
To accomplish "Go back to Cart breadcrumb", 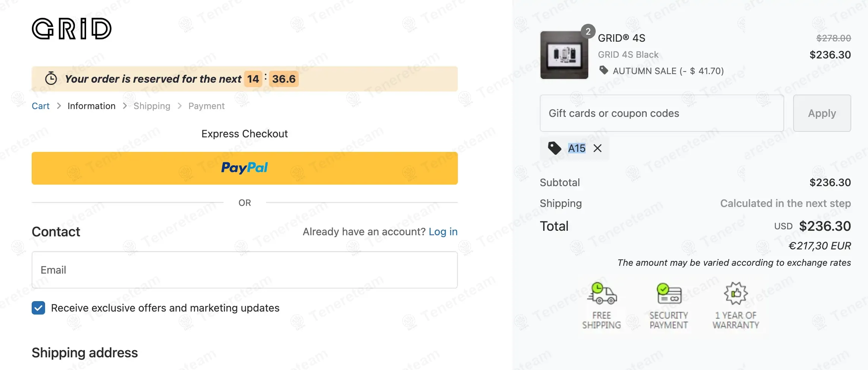I will [x=41, y=106].
